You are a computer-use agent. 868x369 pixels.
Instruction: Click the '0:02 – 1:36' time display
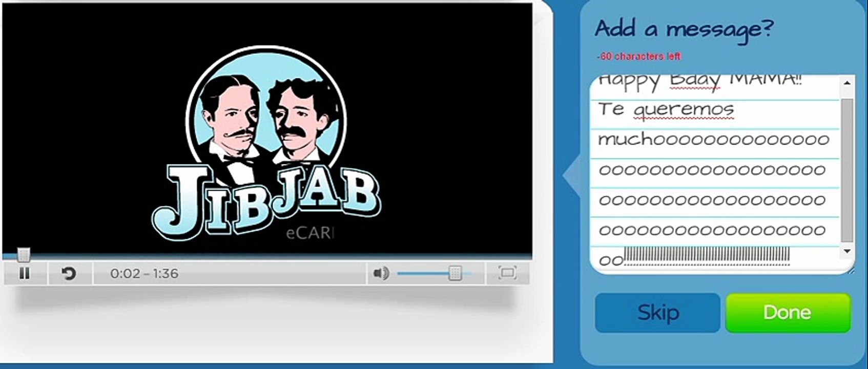tap(144, 274)
